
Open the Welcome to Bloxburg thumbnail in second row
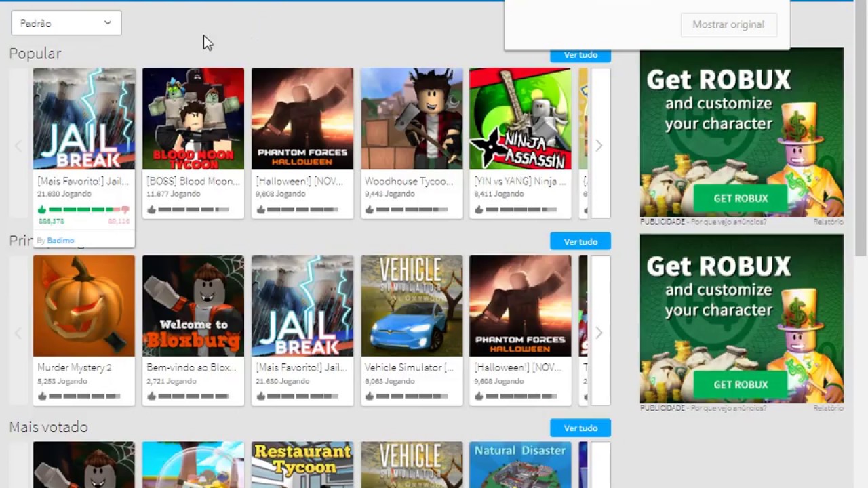(193, 306)
